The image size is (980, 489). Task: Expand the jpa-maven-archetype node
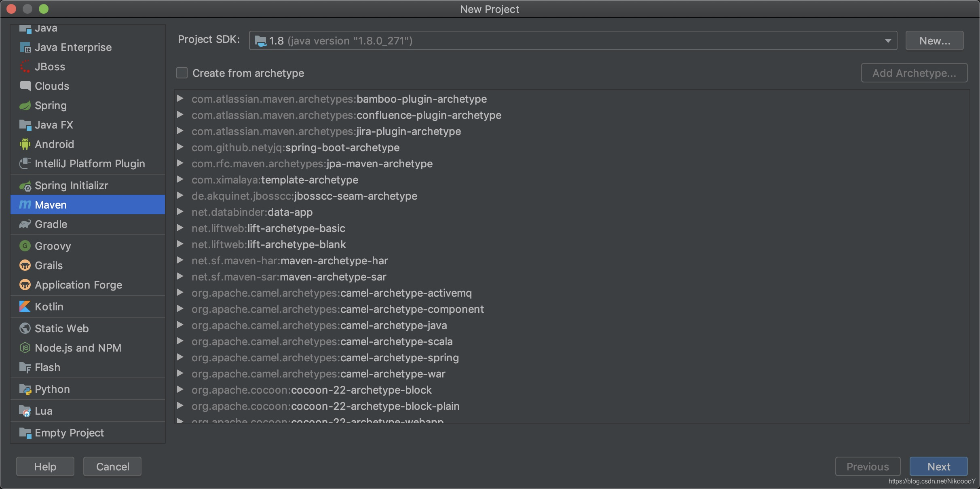pos(180,163)
